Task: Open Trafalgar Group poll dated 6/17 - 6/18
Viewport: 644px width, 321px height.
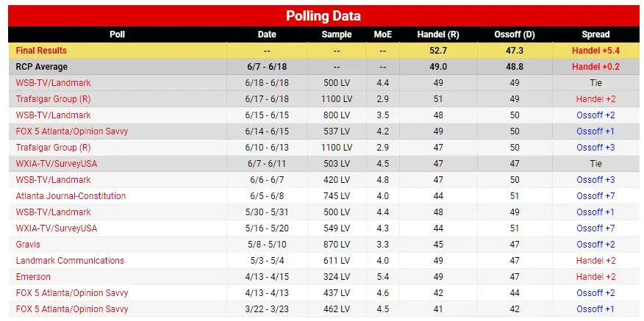Action: coord(53,99)
